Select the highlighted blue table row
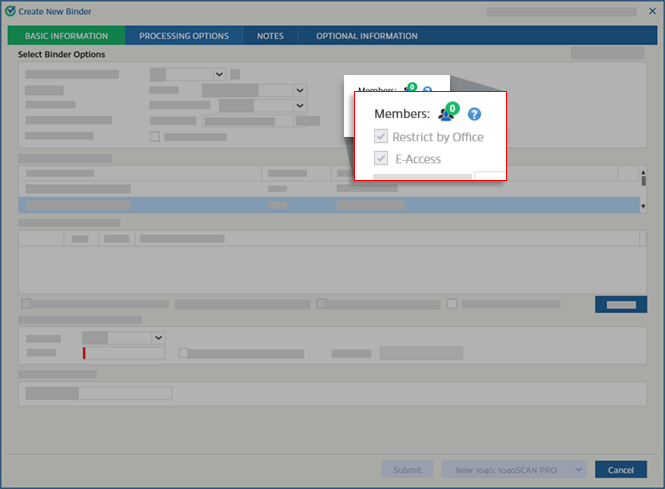 coord(328,205)
